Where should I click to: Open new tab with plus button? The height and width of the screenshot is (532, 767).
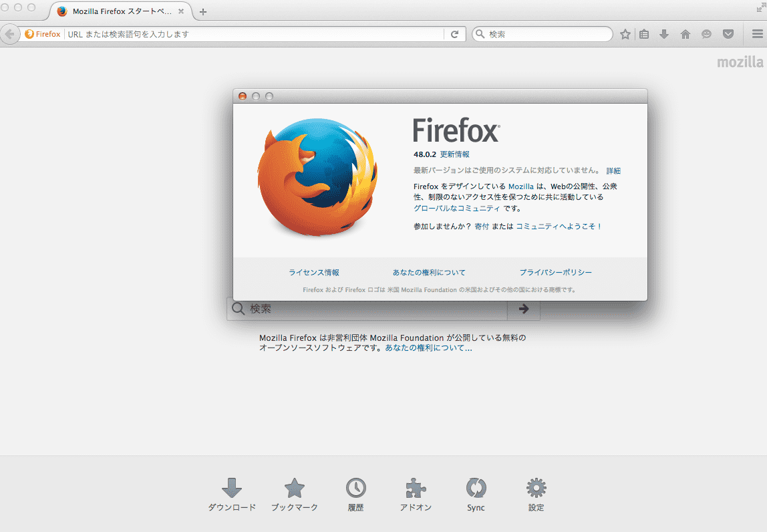click(x=203, y=12)
